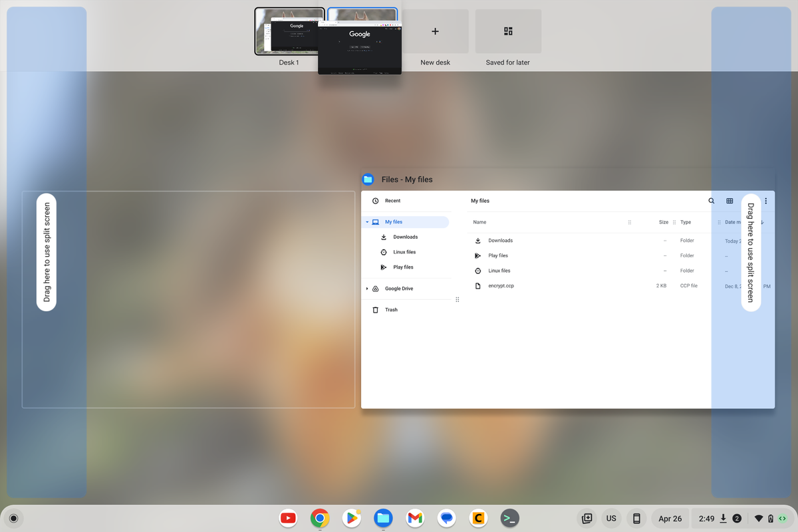Image resolution: width=798 pixels, height=532 pixels.
Task: Create a New desk
Action: tap(435, 31)
